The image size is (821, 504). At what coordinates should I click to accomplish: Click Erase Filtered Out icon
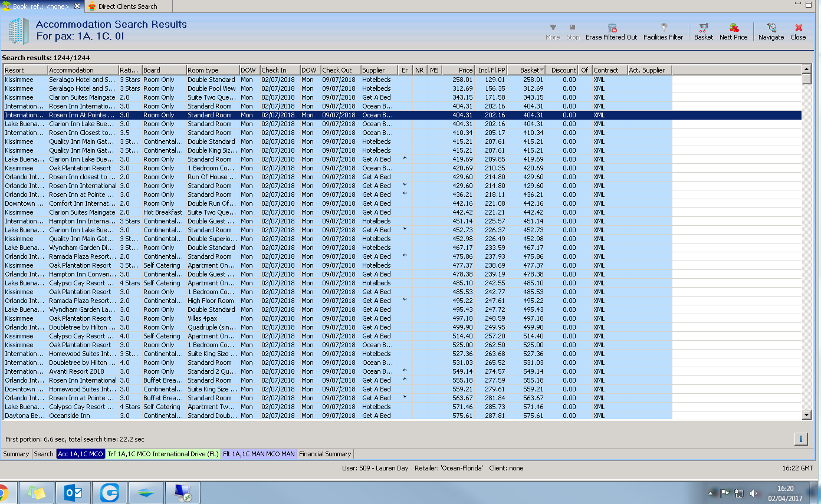[x=611, y=32]
